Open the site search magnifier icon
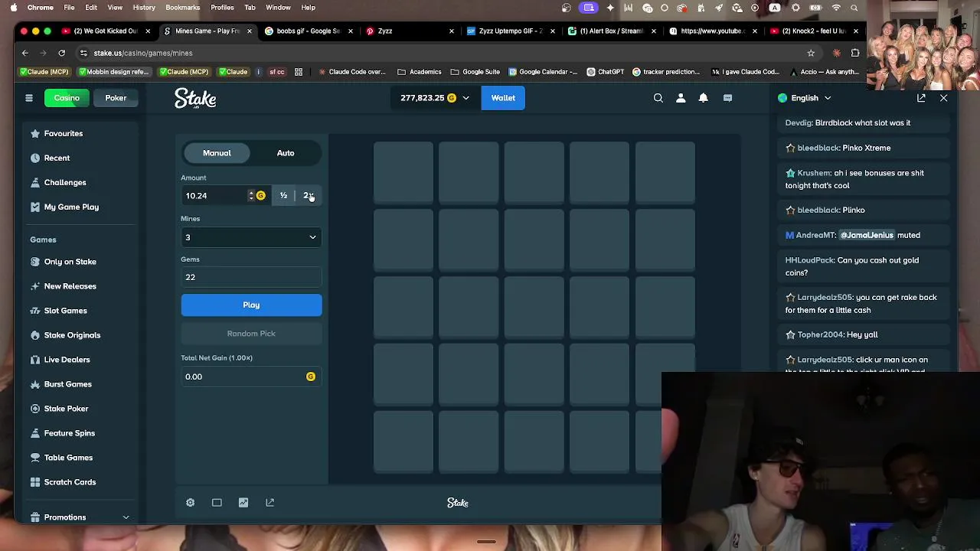 coord(658,98)
